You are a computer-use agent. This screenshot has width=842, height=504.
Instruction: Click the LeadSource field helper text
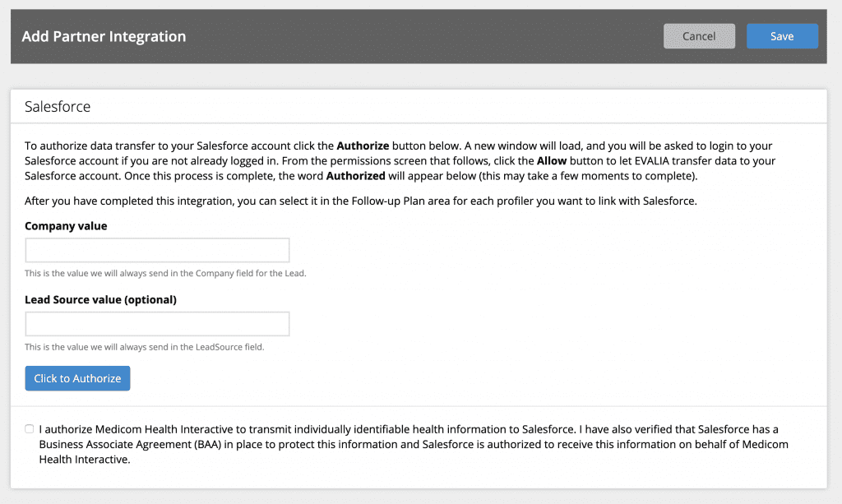tap(145, 347)
